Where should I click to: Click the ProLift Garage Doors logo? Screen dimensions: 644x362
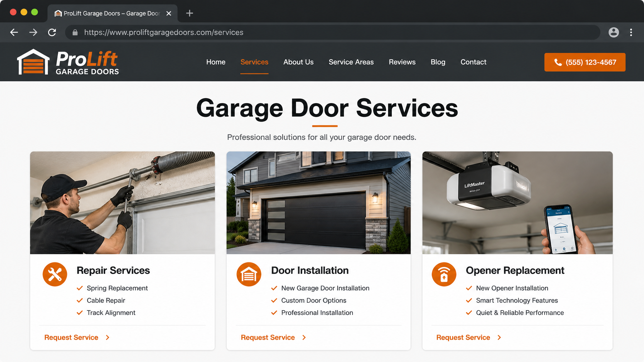[68, 62]
